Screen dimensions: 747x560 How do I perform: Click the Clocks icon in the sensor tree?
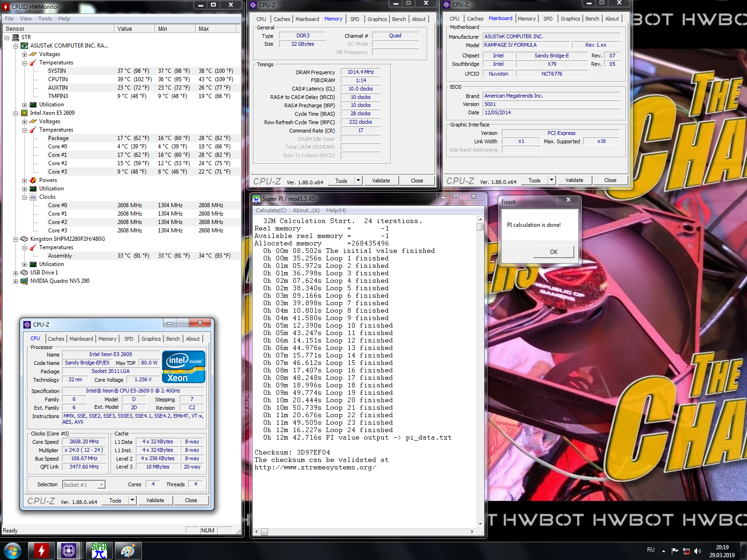[x=33, y=197]
